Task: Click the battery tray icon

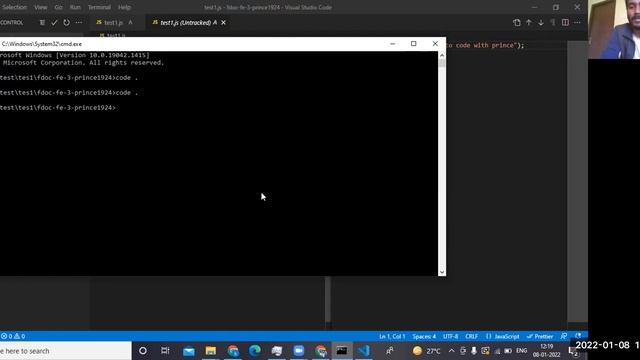Action: click(508, 351)
